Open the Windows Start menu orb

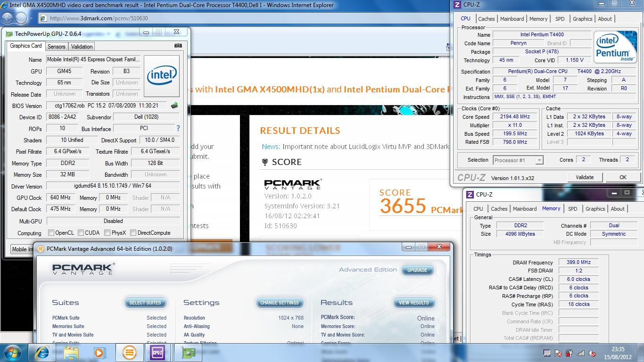[x=13, y=353]
